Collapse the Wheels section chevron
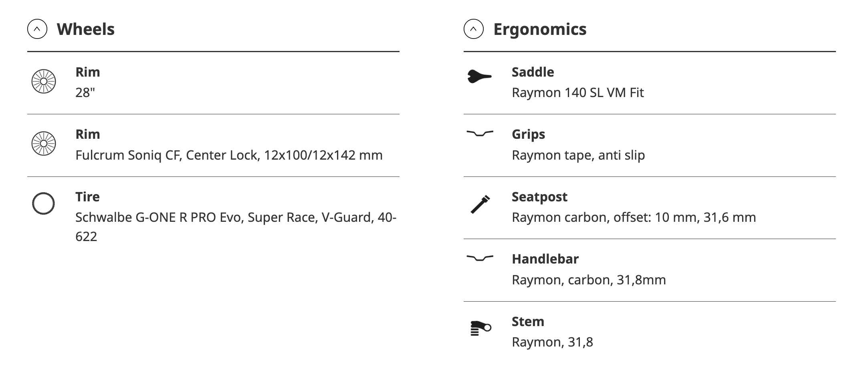 (37, 29)
